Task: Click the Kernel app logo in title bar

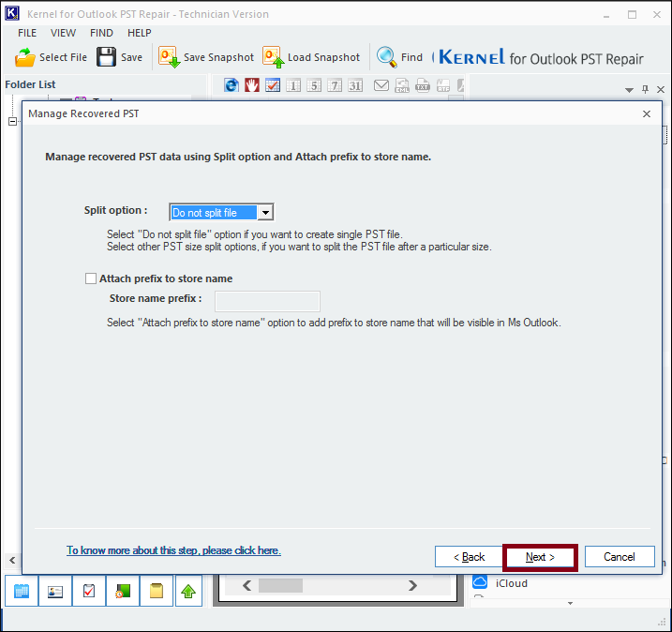Action: point(12,13)
